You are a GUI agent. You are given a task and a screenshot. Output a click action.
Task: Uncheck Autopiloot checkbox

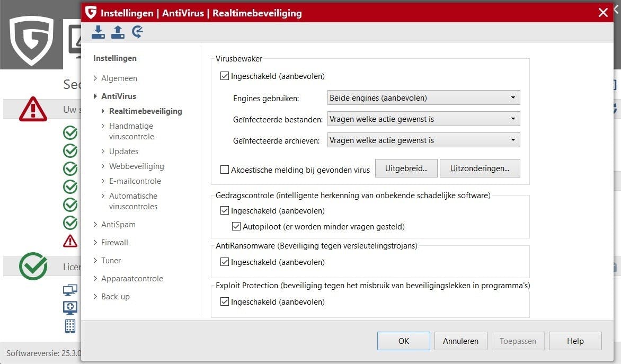tap(236, 227)
